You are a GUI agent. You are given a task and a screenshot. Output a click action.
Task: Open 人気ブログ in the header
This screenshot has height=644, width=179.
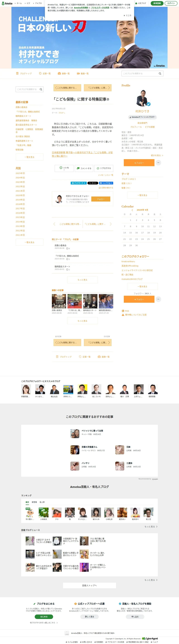[141, 3]
